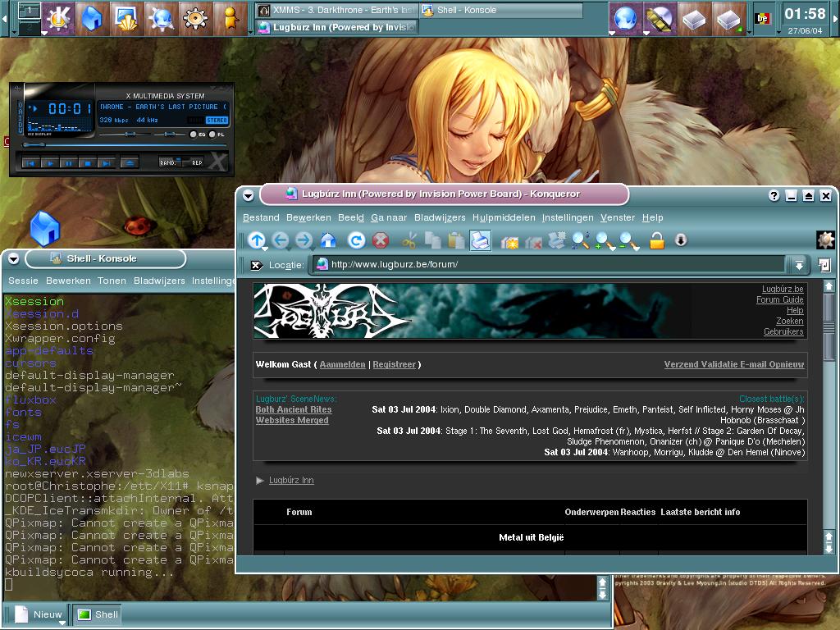Click the padlock security icon in Konqueror
The height and width of the screenshot is (630, 840).
(x=657, y=240)
